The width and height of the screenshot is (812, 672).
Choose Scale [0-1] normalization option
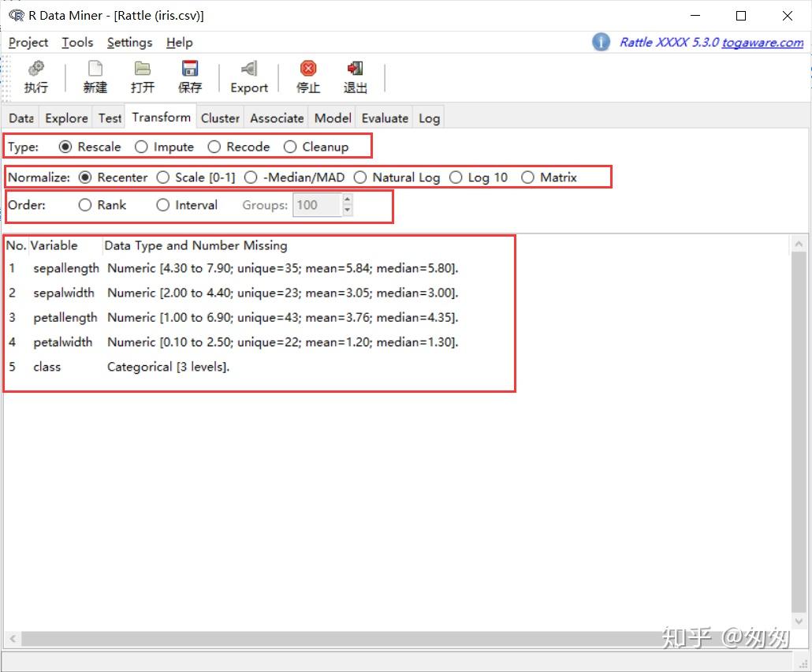pyautogui.click(x=162, y=177)
